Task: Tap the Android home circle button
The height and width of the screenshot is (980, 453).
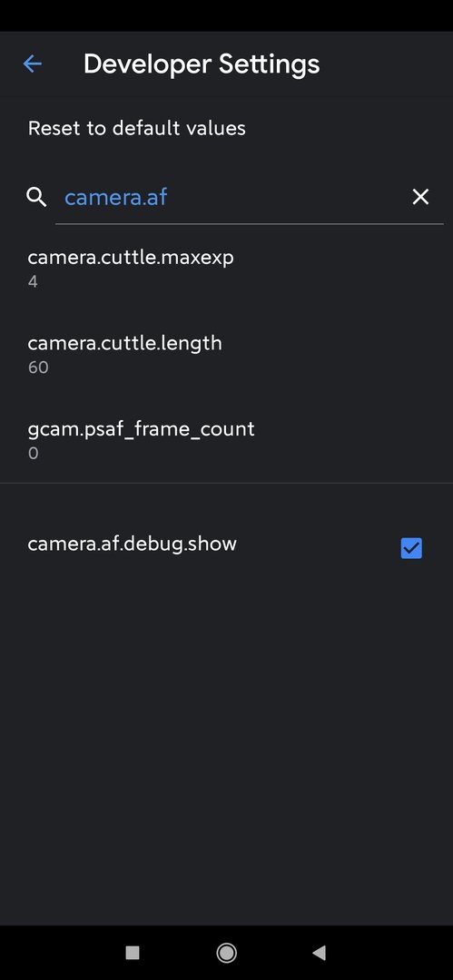Action: coord(227,952)
